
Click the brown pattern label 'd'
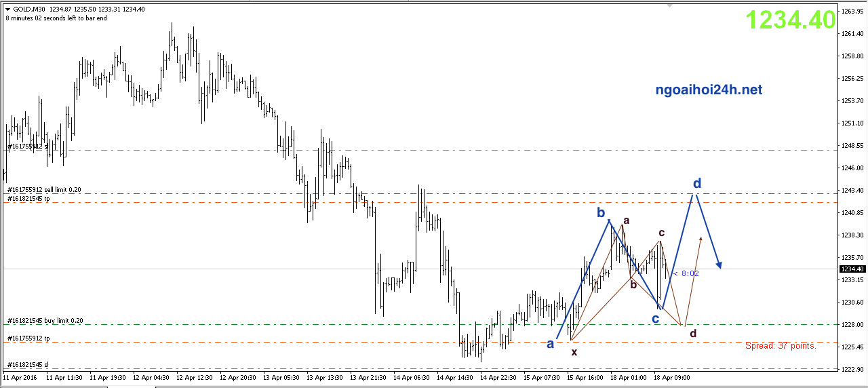[692, 333]
